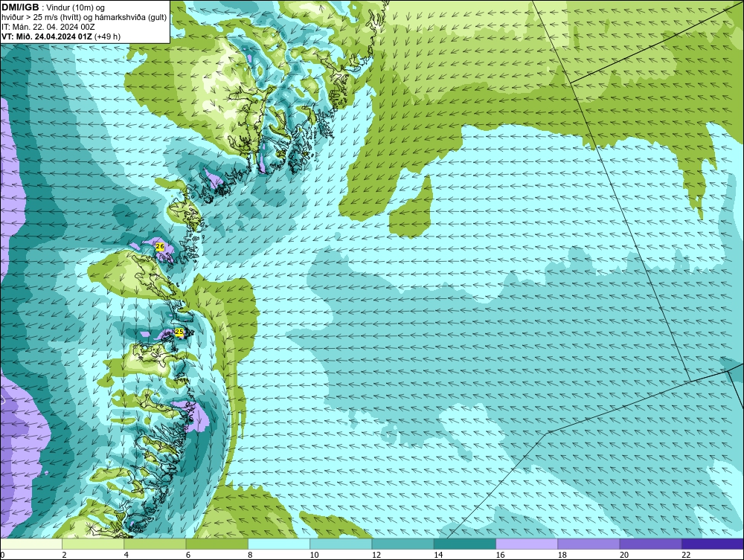Click the 2–4 m/s light green legend swatch
Image resolution: width=744 pixels, height=560 pixels.
click(x=93, y=544)
